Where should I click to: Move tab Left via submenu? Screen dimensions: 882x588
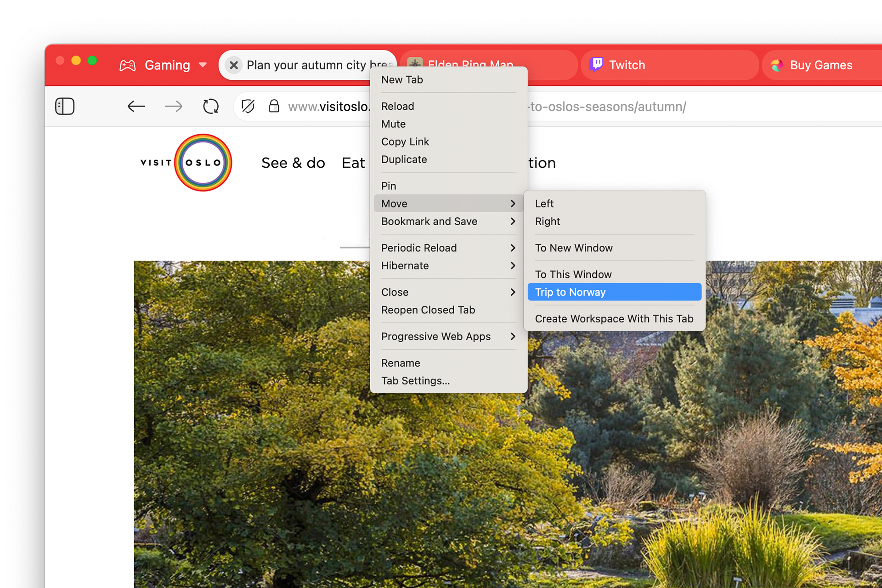point(615,204)
